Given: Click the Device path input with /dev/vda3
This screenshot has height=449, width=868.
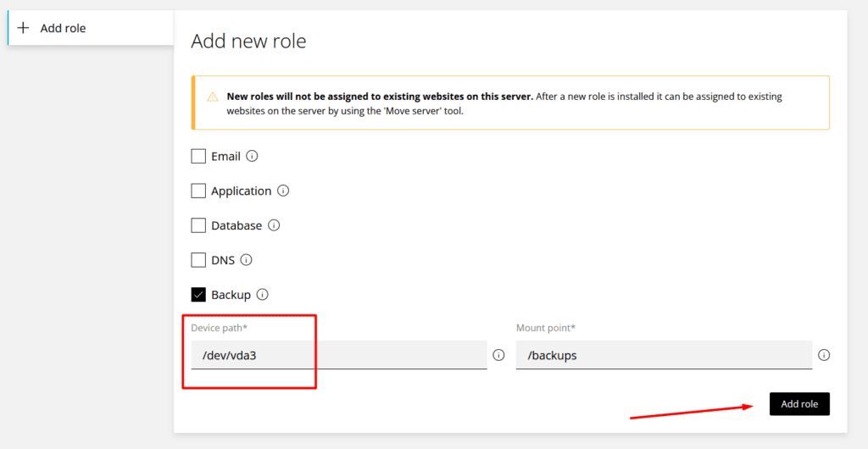Looking at the screenshot, I should point(339,355).
